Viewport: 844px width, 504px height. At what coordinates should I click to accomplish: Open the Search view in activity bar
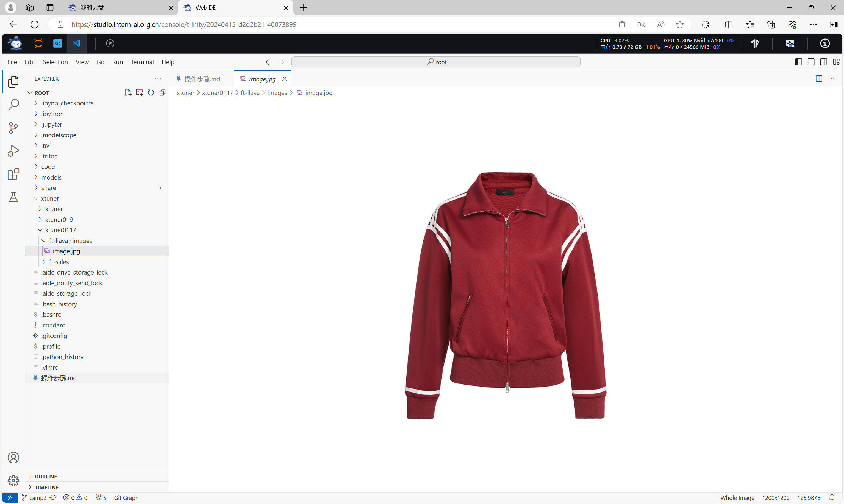pos(13,105)
